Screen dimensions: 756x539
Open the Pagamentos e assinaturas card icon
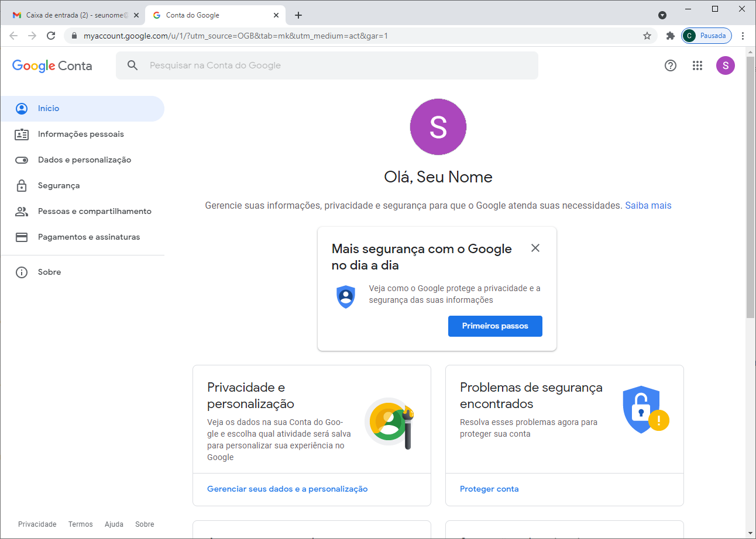22,237
